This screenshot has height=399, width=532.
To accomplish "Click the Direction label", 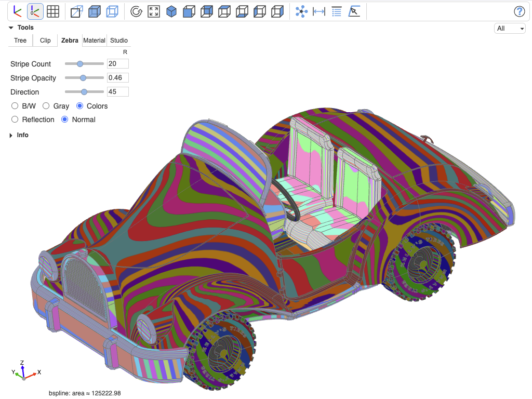I will (25, 92).
